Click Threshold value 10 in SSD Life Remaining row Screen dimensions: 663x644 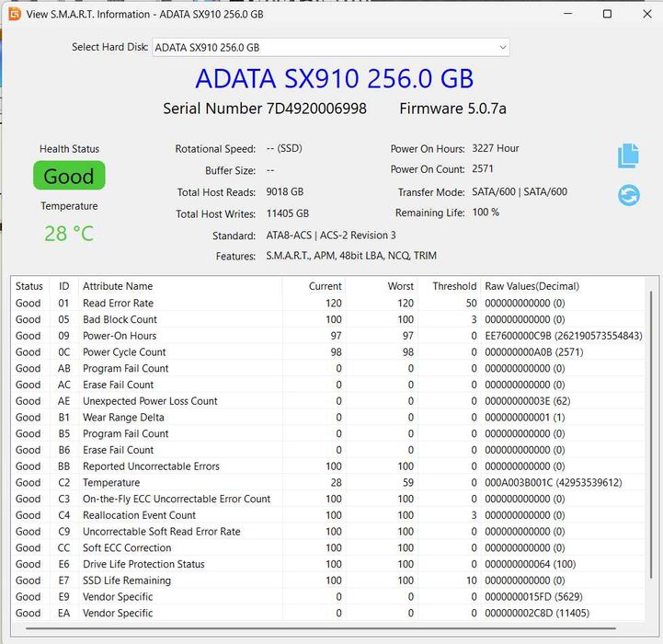(472, 581)
